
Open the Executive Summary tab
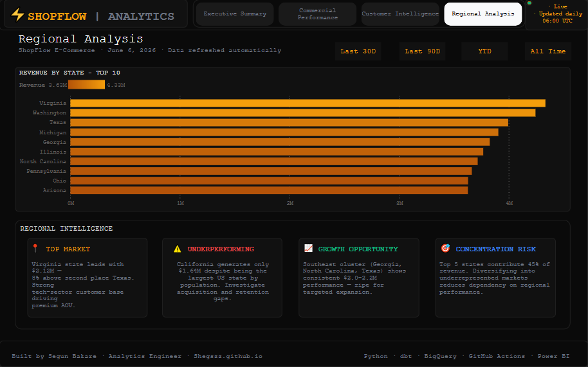[235, 14]
